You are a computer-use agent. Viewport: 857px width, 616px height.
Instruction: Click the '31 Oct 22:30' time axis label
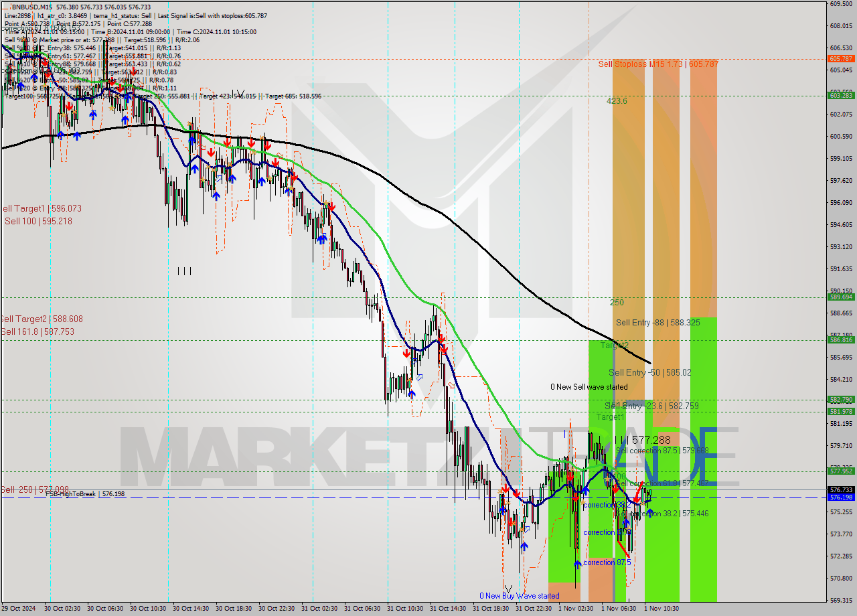pos(533,609)
